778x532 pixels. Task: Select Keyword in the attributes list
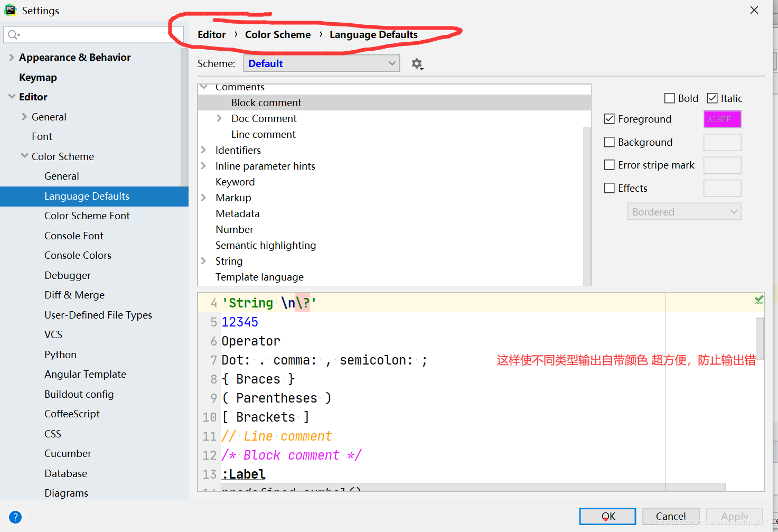(235, 182)
